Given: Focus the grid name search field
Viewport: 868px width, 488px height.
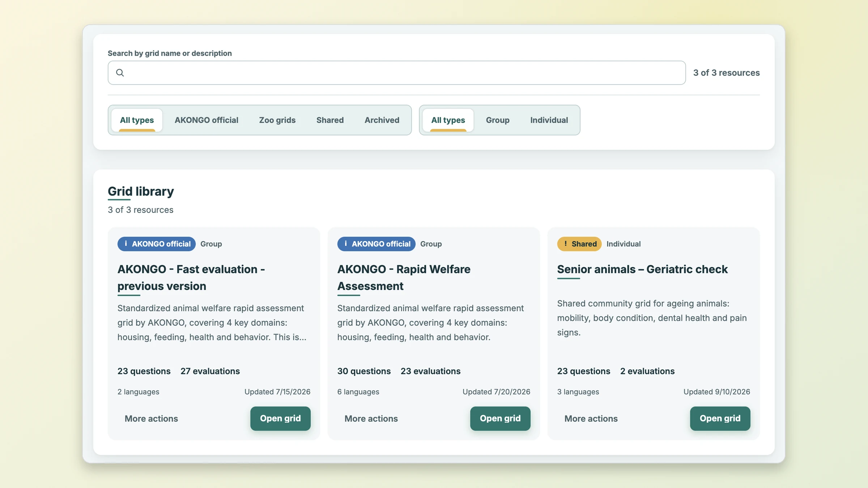Looking at the screenshot, I should 396,73.
